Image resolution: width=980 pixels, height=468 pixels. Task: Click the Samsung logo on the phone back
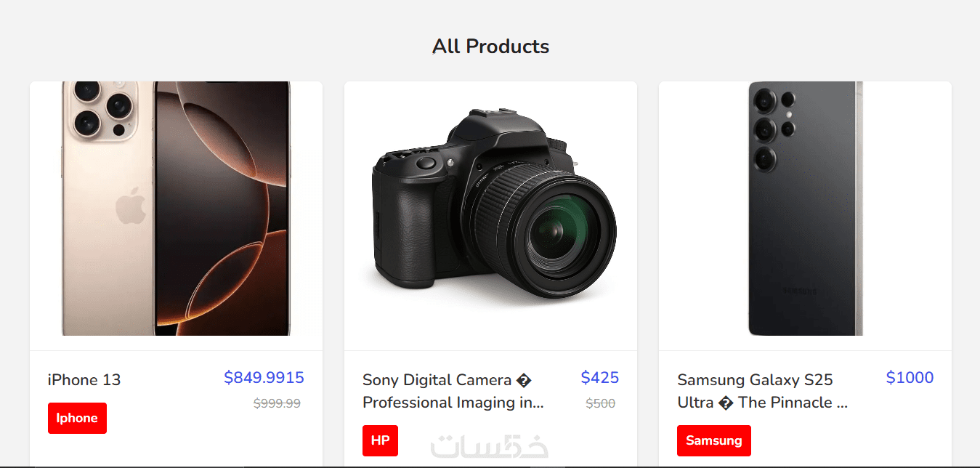click(799, 291)
